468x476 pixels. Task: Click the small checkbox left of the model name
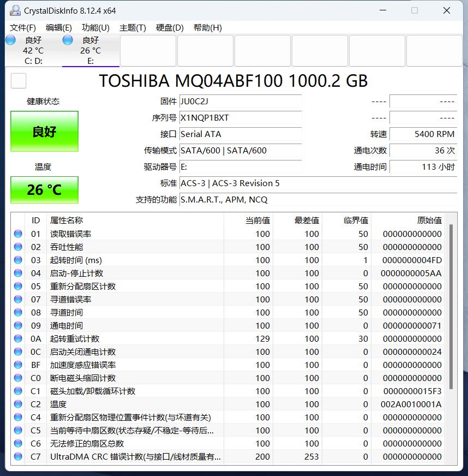18,80
